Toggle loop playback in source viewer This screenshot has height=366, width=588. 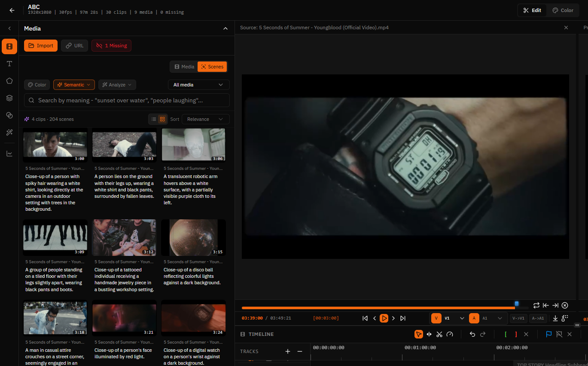point(536,305)
